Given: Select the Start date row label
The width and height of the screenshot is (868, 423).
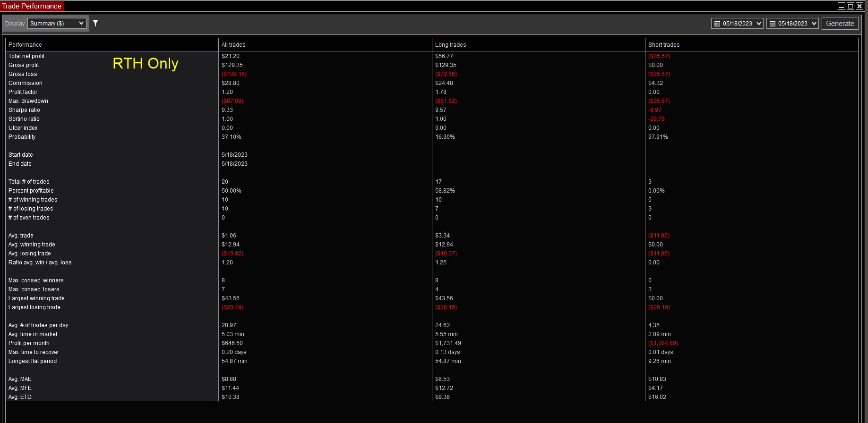Looking at the screenshot, I should pos(21,155).
